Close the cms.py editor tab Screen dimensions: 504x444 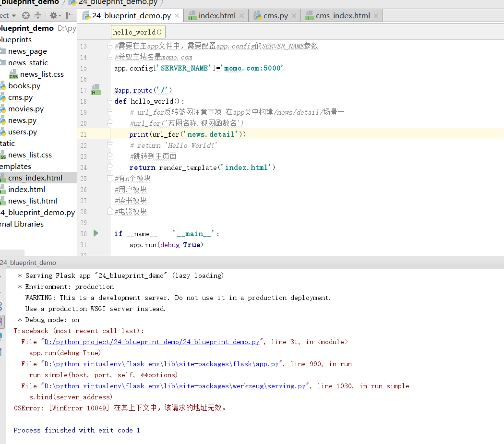click(x=294, y=15)
